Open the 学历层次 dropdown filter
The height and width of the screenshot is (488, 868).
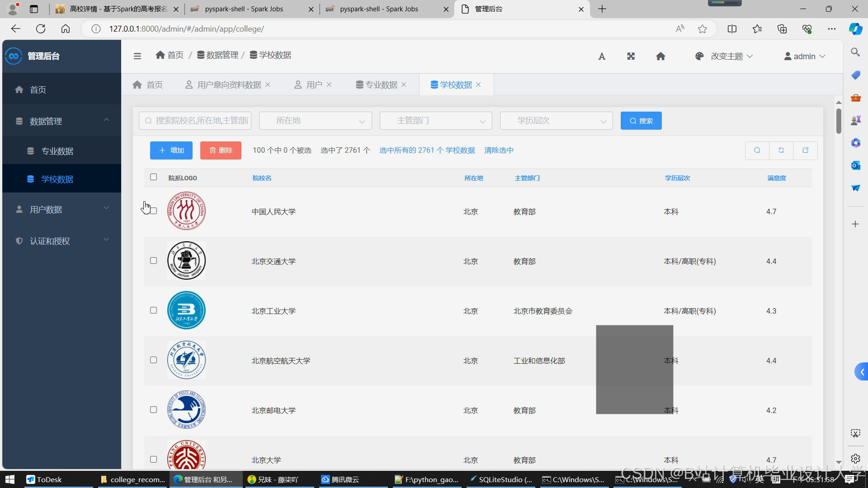pyautogui.click(x=556, y=121)
